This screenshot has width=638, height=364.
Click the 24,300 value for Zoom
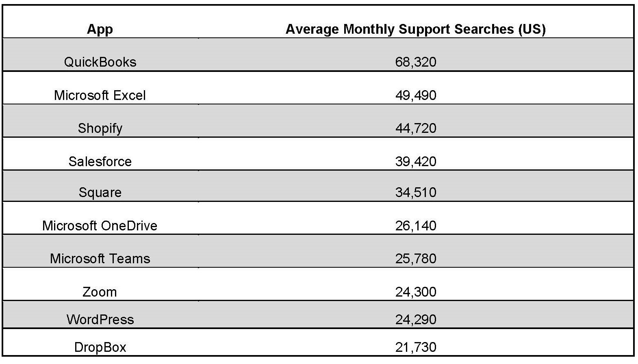pyautogui.click(x=416, y=292)
